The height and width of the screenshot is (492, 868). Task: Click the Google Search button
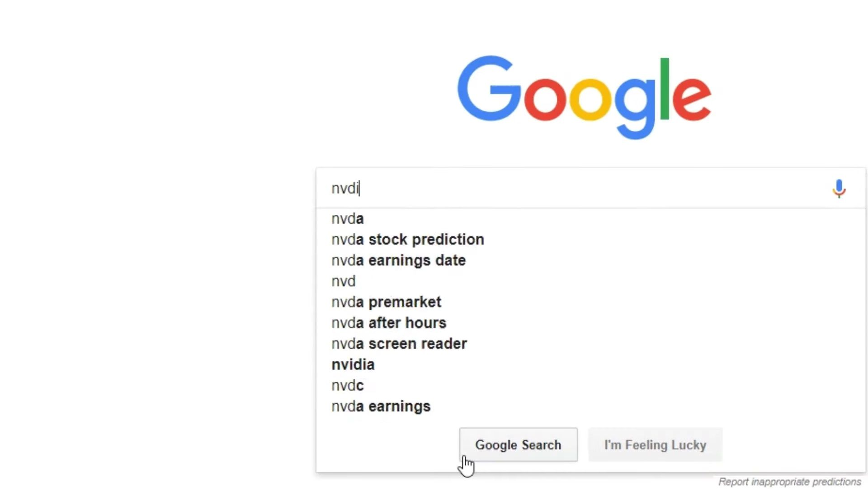click(x=518, y=445)
